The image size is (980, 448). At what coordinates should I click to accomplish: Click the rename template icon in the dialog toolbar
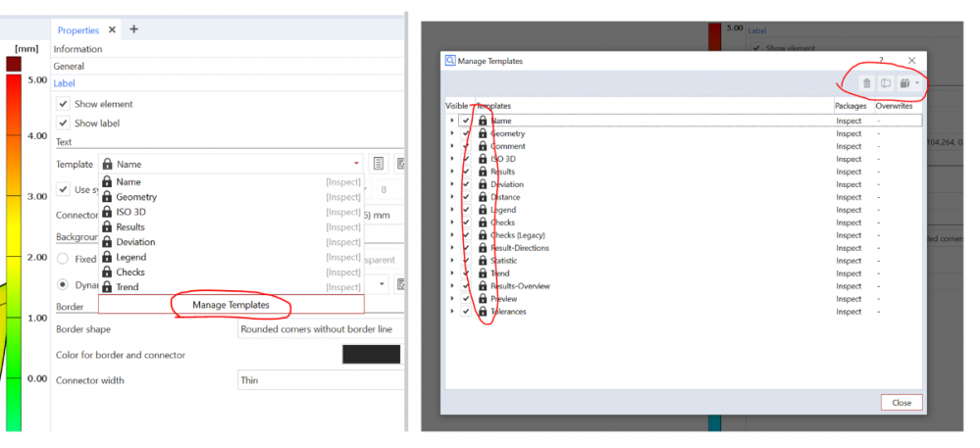(x=885, y=83)
